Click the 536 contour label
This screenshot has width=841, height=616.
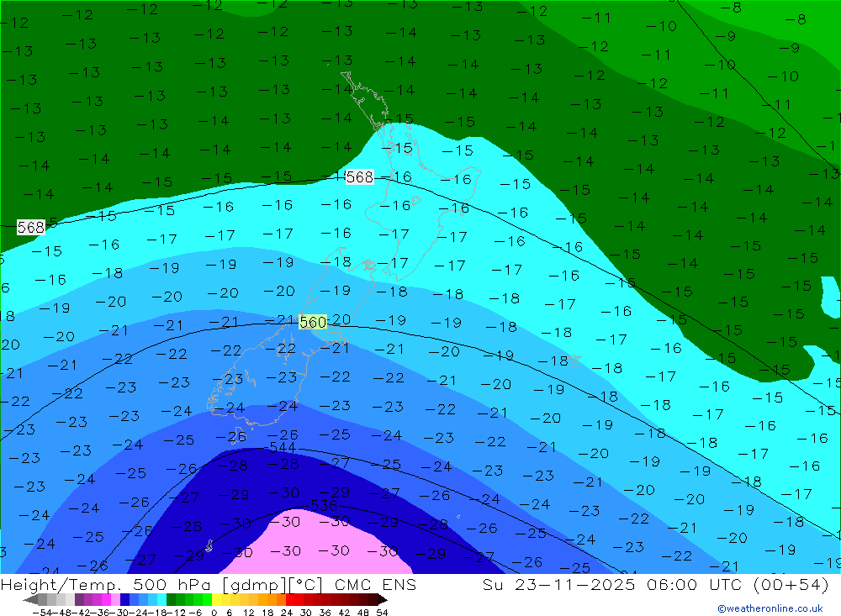pos(324,506)
